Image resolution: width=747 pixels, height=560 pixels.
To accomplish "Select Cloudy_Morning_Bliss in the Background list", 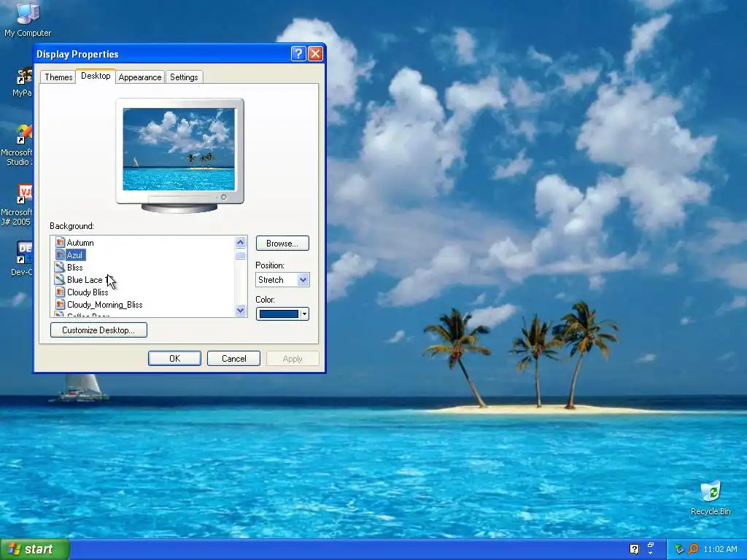I will (x=105, y=304).
